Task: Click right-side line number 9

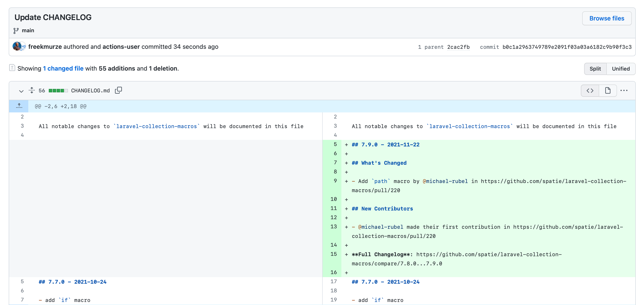Action: coord(335,181)
